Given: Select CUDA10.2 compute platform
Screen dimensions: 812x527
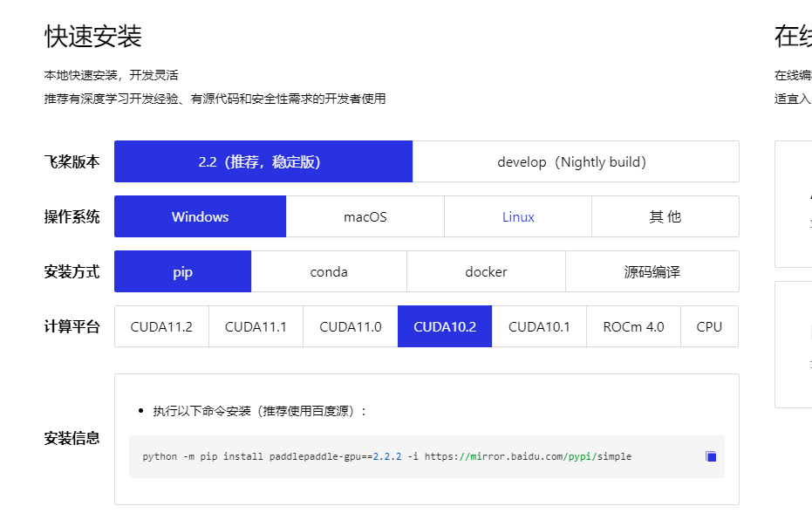Looking at the screenshot, I should point(444,326).
